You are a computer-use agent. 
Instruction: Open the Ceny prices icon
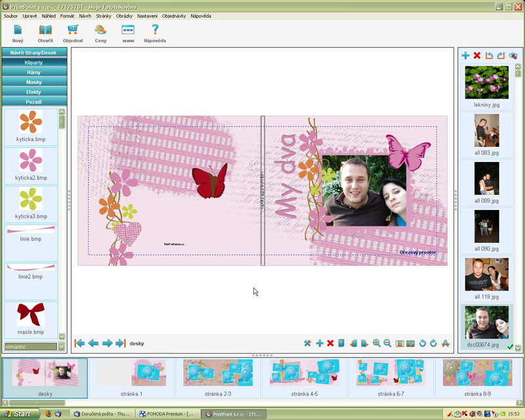click(x=100, y=30)
